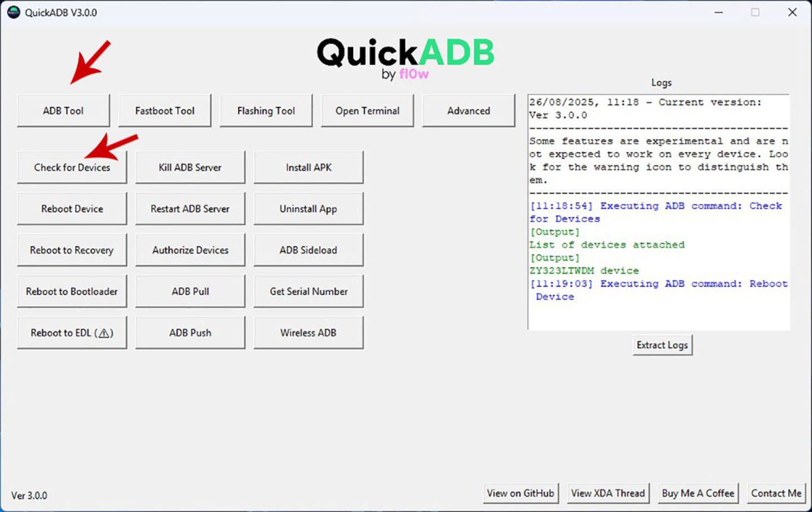Close the QuickADB window
The image size is (812, 512).
point(792,12)
